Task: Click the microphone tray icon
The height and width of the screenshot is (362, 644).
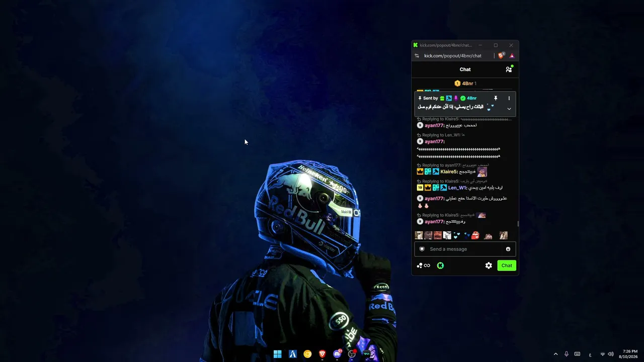Action: (567, 354)
